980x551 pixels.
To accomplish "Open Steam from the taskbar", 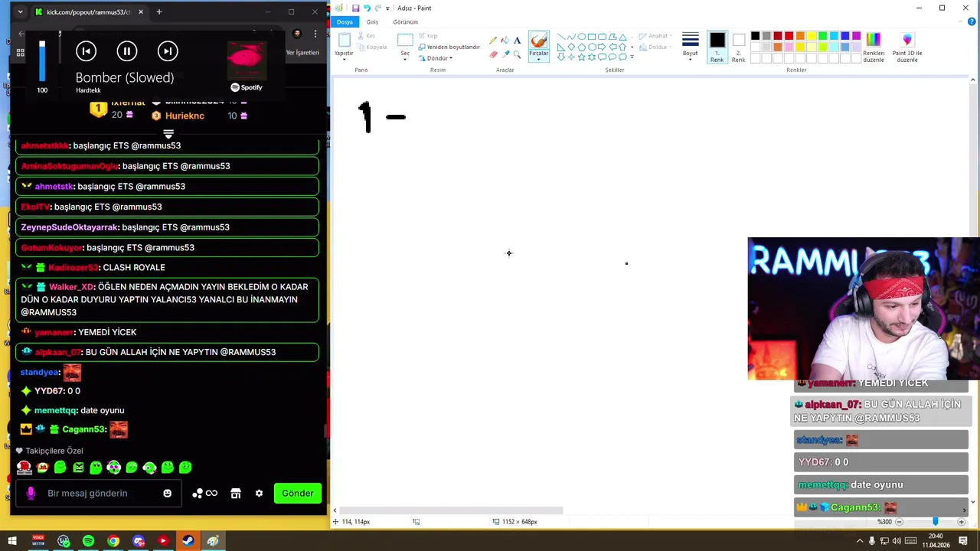I will point(188,541).
